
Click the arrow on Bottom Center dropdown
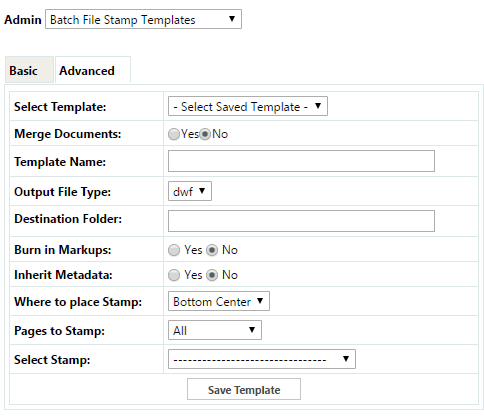click(260, 301)
